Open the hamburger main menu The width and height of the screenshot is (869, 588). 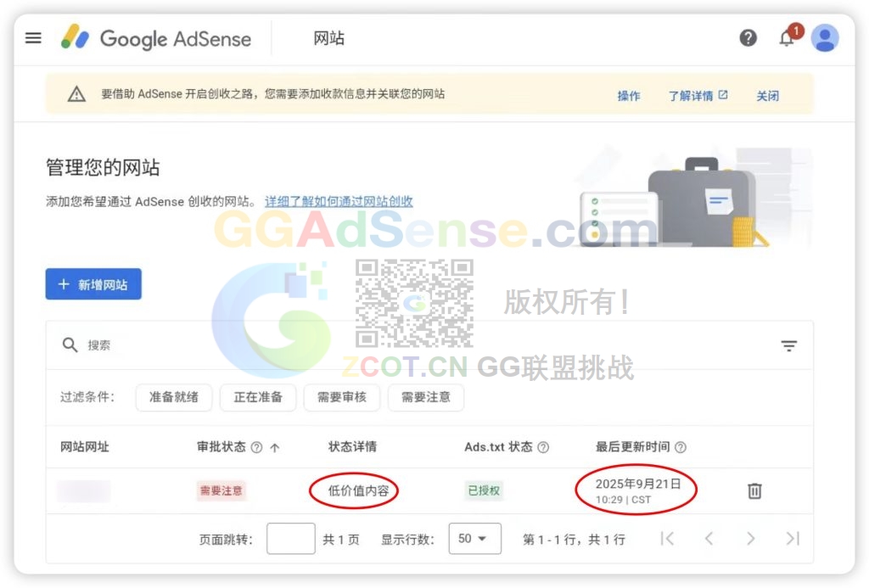pyautogui.click(x=33, y=38)
